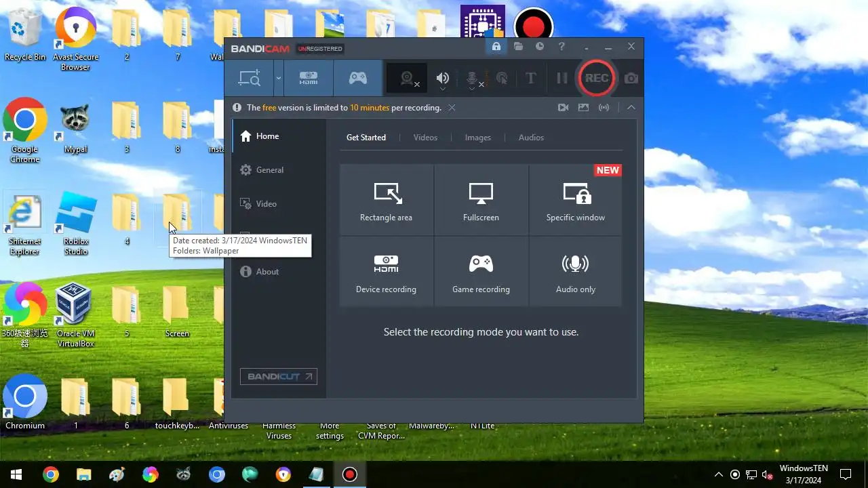
Task: Select the Screen folder on desktop
Action: tap(177, 310)
